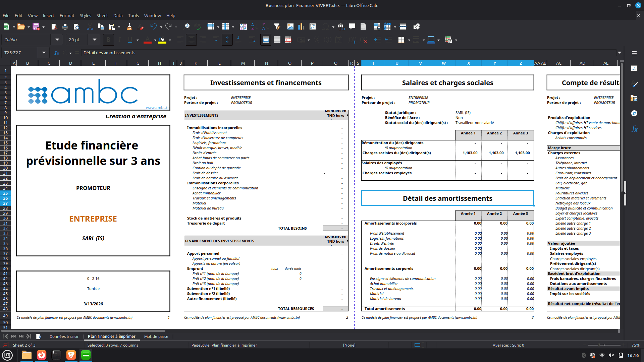The height and width of the screenshot is (362, 644).
Task: Open the font size dropdown
Action: pos(95,40)
